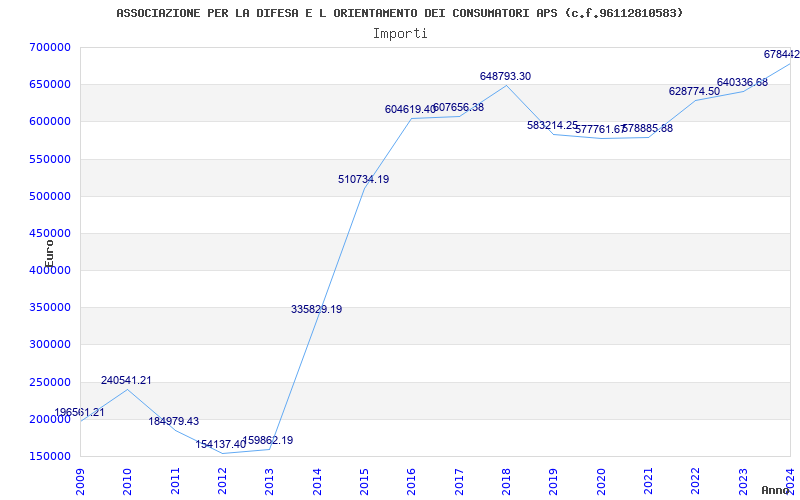This screenshot has height=500, width=800.
Task: Click the 2009 x-axis year label
Action: pos(80,482)
